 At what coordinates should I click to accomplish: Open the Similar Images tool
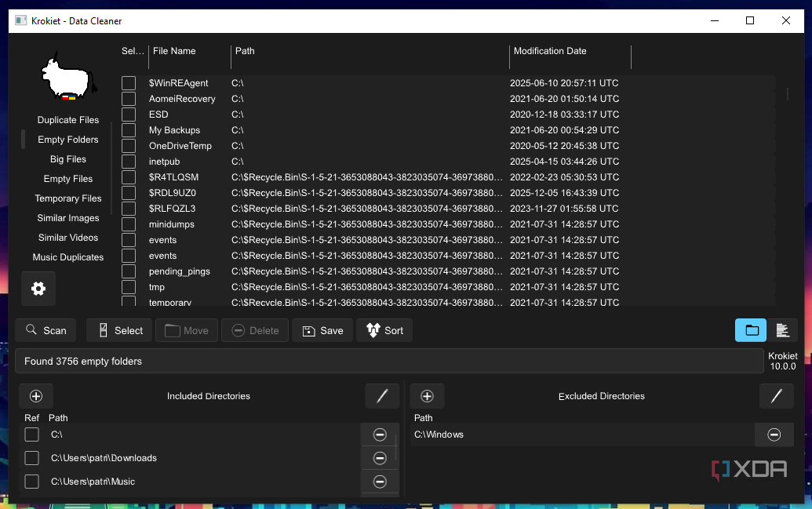(x=67, y=218)
